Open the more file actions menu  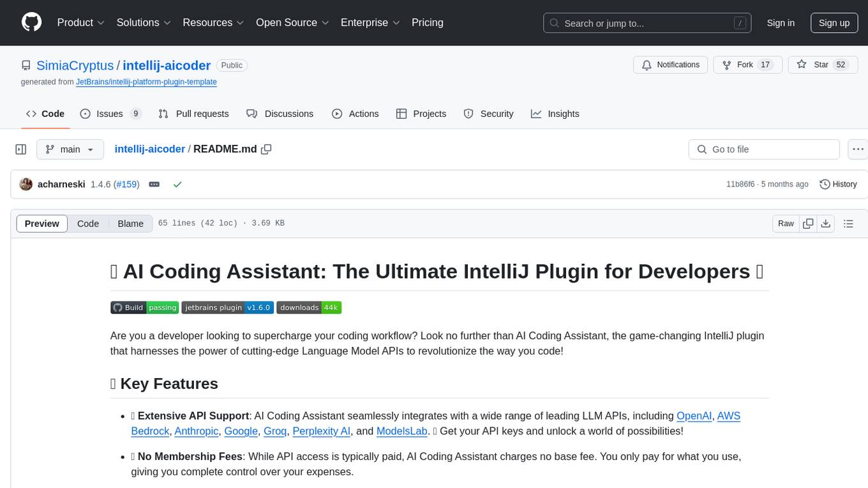tap(858, 149)
